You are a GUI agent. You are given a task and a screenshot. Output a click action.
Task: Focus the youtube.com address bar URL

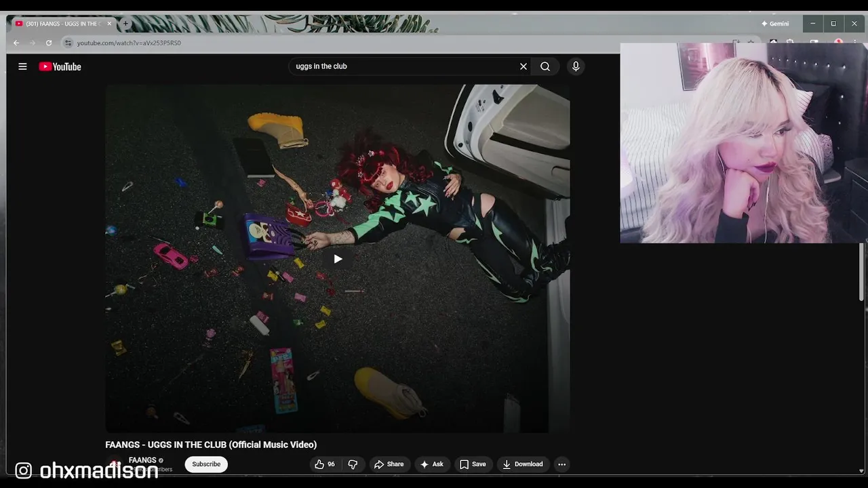click(129, 43)
